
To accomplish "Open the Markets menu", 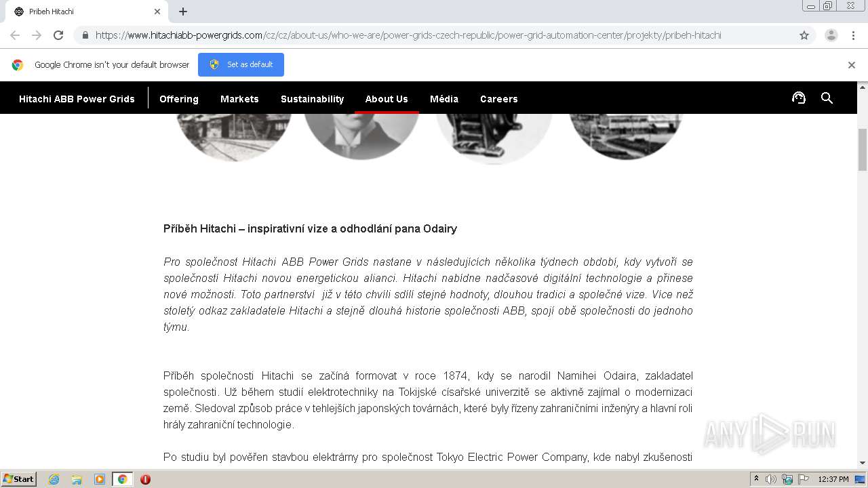I will tap(239, 99).
